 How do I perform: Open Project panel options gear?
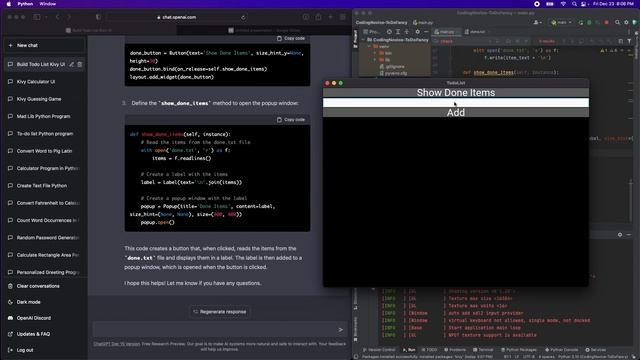(x=417, y=32)
